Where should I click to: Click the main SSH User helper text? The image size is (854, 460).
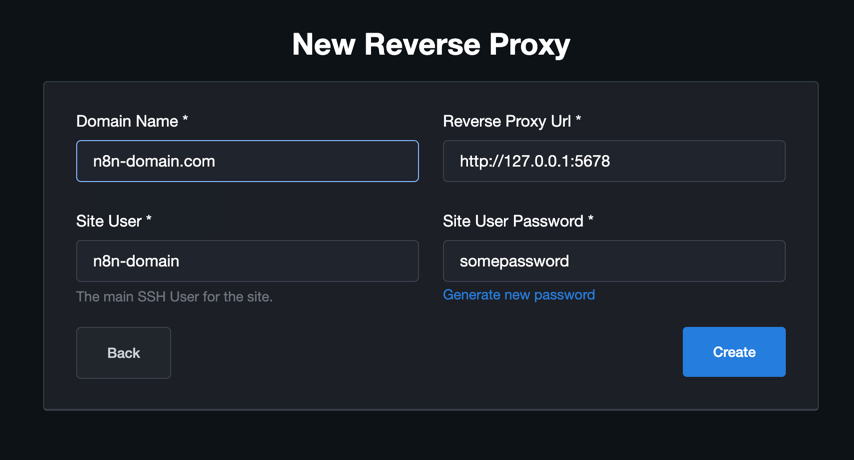(174, 297)
